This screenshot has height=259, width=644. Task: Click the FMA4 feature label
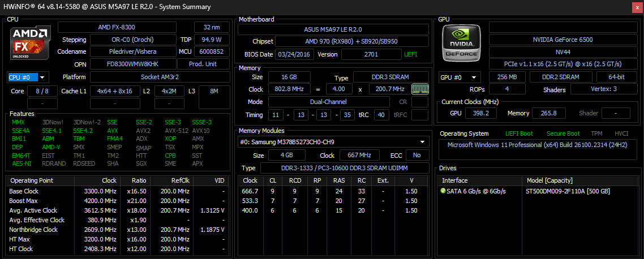115,139
